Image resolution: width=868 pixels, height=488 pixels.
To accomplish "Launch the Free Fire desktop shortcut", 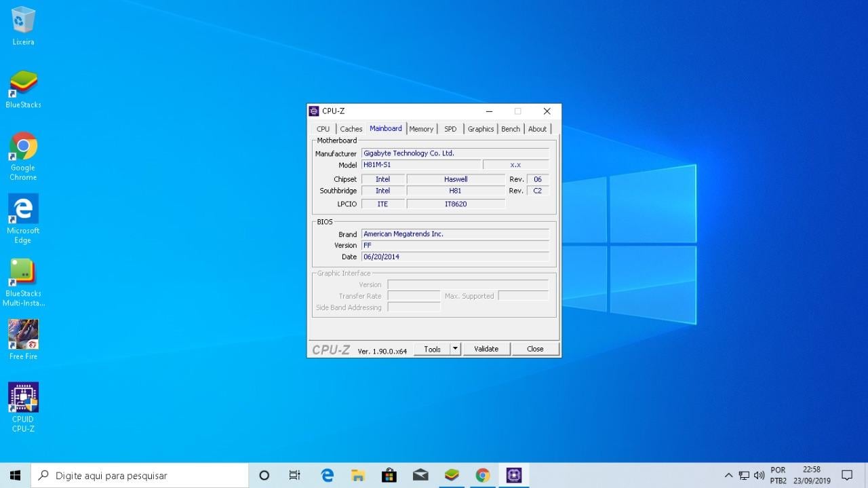I will pyautogui.click(x=23, y=340).
